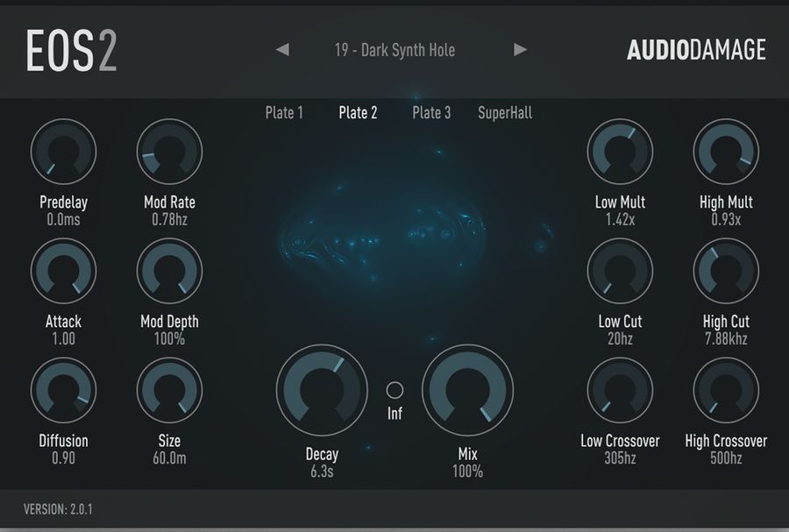Click the Diffusion control
Screen dimensions: 789x532
(x=62, y=390)
